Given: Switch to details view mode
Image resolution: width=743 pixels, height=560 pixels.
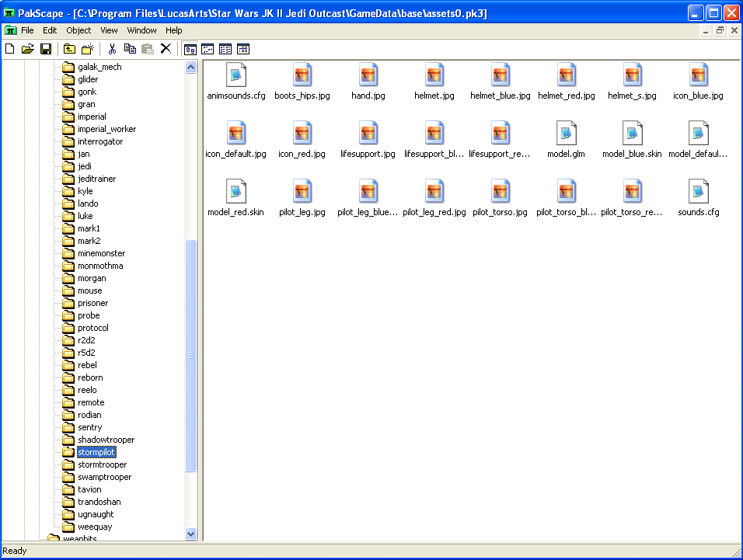Looking at the screenshot, I should (243, 49).
